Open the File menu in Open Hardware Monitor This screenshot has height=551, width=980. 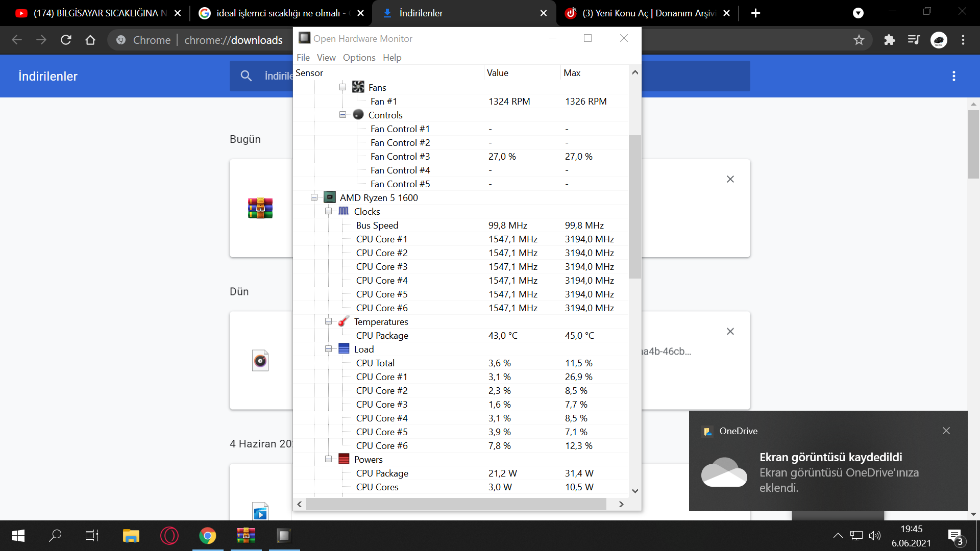click(303, 58)
